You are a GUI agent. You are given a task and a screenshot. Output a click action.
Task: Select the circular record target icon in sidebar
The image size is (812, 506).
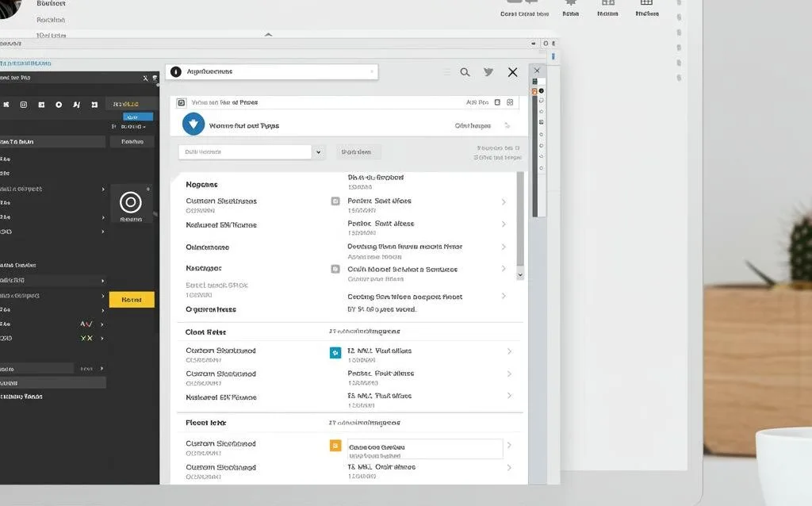click(x=132, y=202)
